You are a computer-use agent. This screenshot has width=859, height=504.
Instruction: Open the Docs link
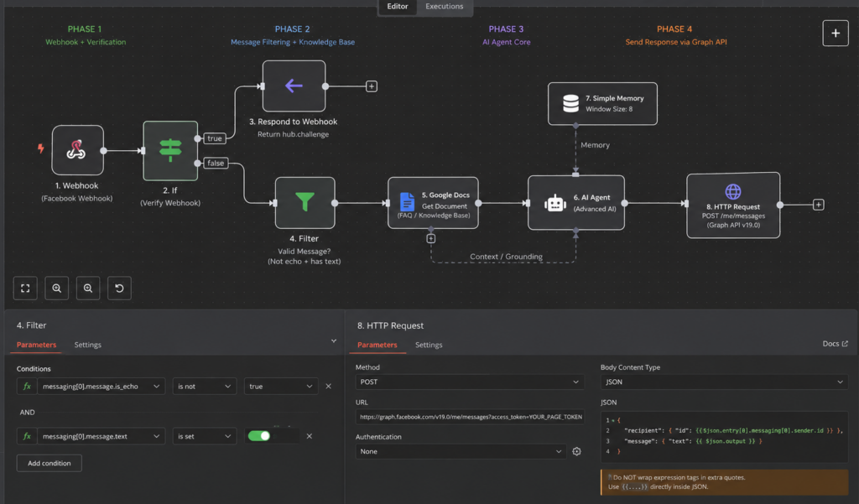[835, 344]
